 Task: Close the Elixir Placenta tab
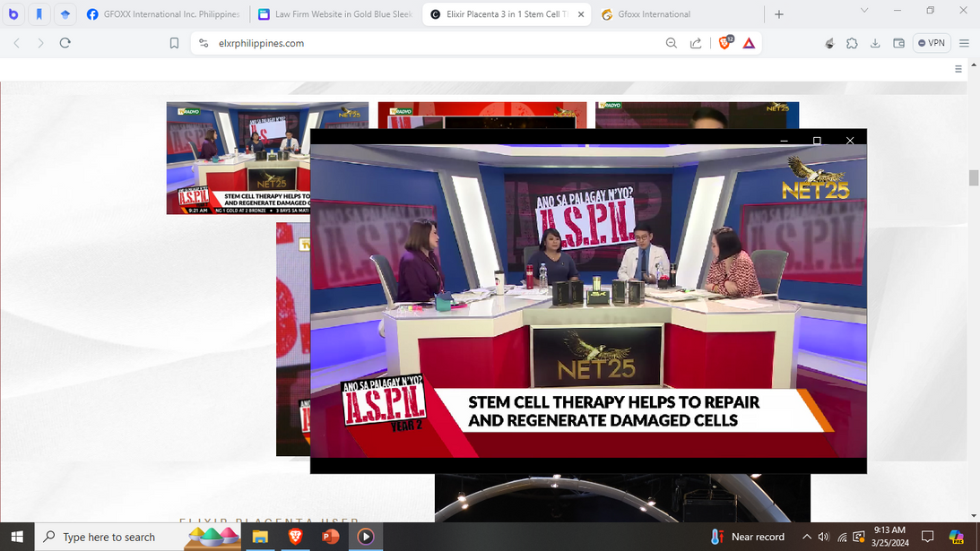pos(581,14)
